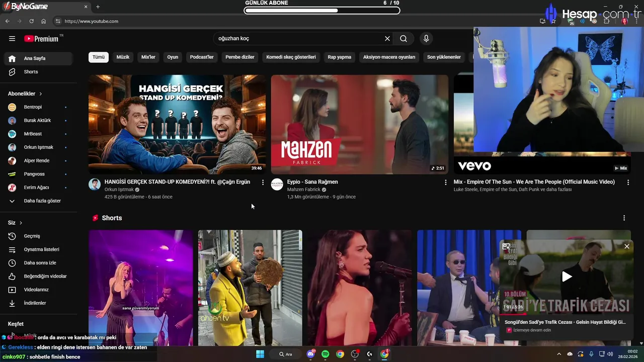Play the miniplayer Sadi'ye Trafik Cezası video
Image resolution: width=644 pixels, height=362 pixels.
[x=567, y=277]
